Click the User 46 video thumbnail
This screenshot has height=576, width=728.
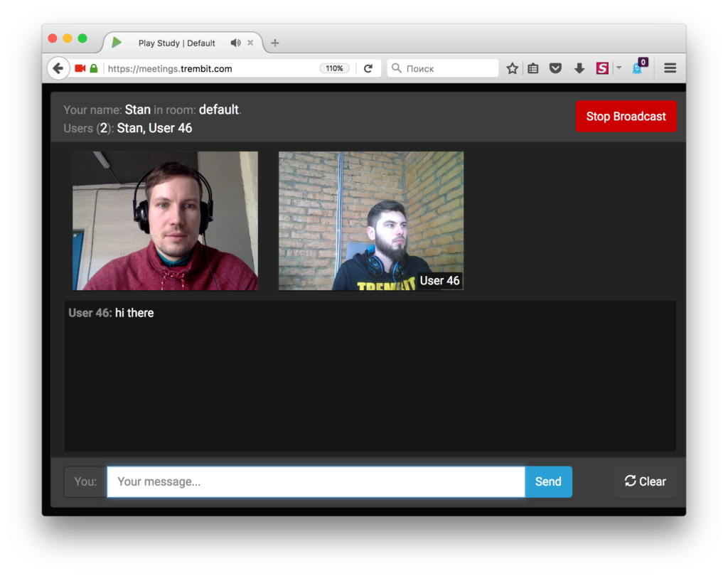pyautogui.click(x=371, y=220)
